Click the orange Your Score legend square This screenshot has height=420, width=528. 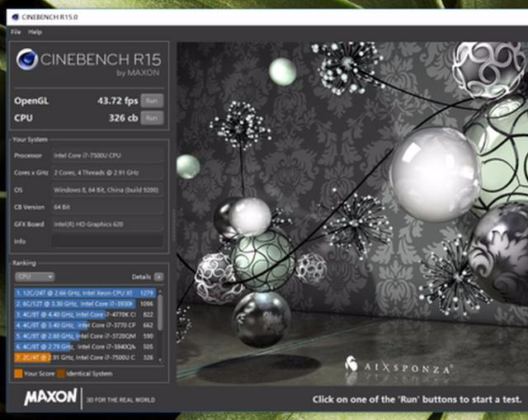point(17,374)
